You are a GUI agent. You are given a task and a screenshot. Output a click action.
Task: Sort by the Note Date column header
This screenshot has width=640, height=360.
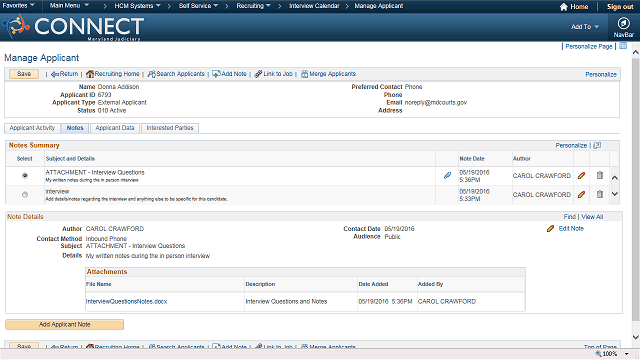(472, 158)
